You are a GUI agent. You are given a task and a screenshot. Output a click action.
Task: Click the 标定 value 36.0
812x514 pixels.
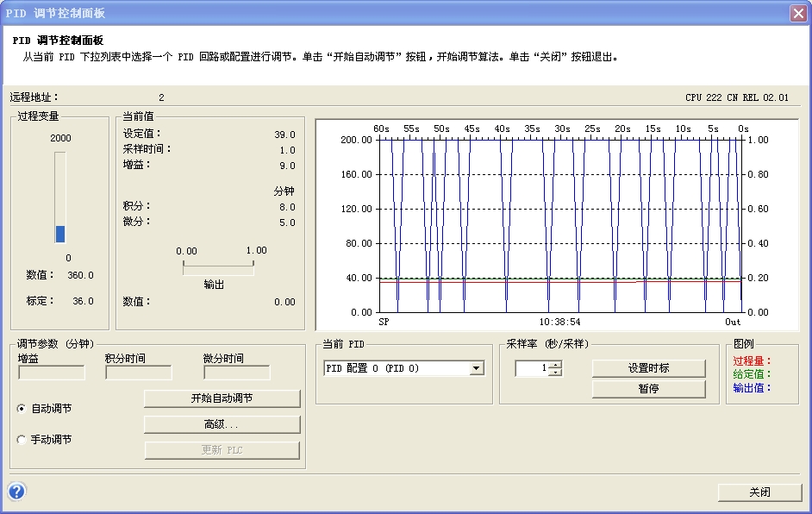click(83, 302)
